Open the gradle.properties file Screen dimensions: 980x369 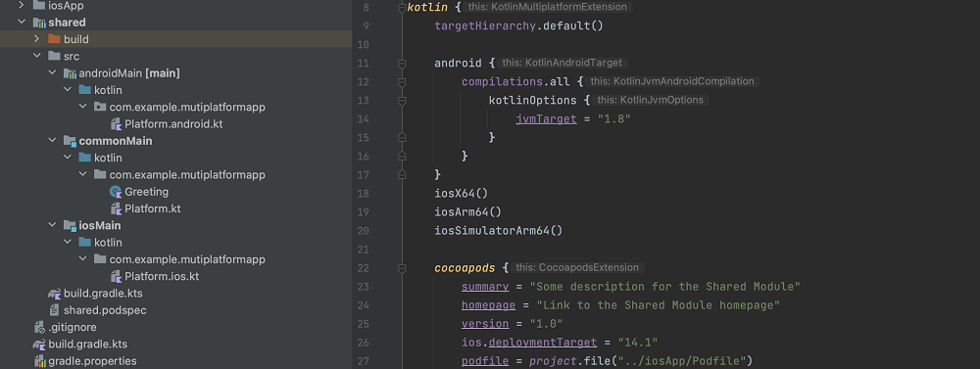click(x=92, y=361)
